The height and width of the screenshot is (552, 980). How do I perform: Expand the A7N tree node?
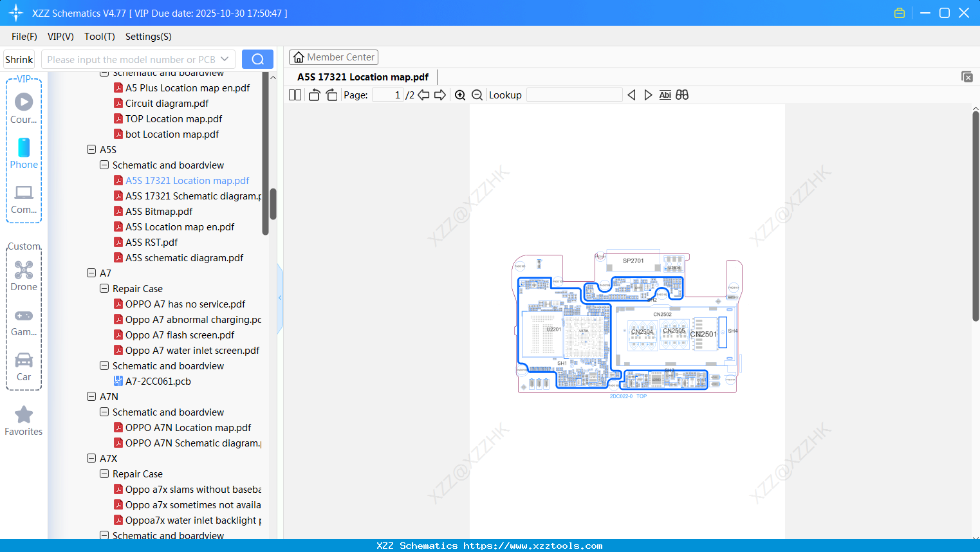[91, 396]
